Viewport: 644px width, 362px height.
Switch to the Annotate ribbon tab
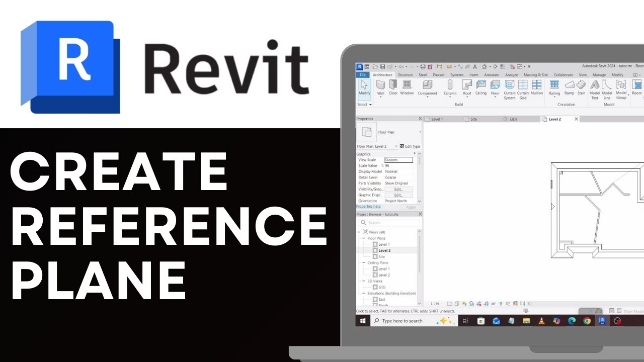click(492, 75)
